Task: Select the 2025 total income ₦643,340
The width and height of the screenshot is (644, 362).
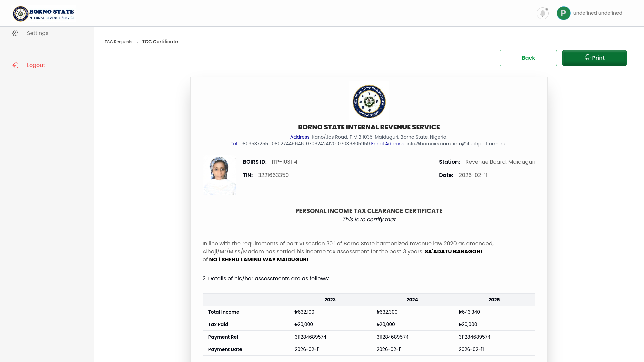Action: point(469,312)
